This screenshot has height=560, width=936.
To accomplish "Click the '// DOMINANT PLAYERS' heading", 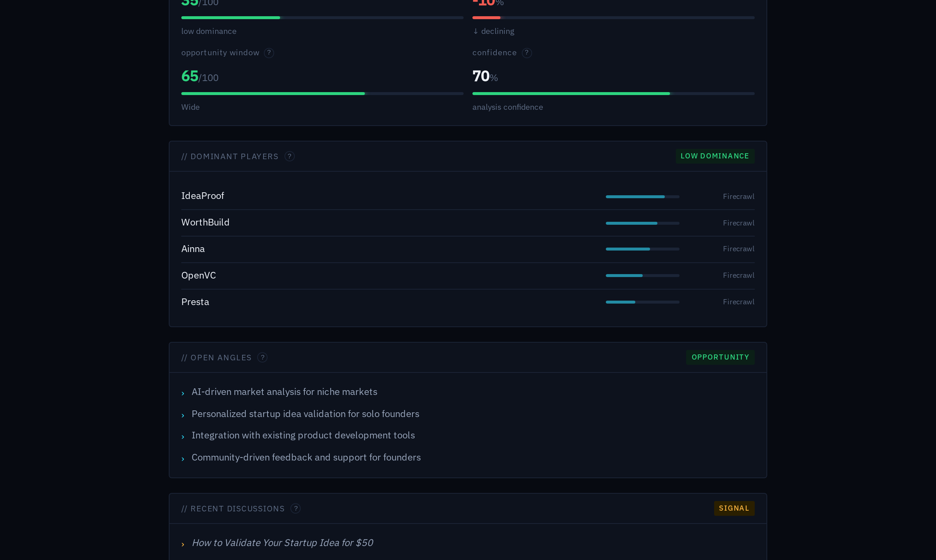I will [x=230, y=157].
